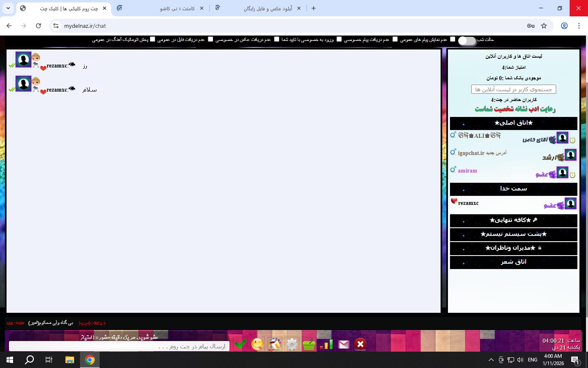This screenshot has height=368, width=588.
Task: Expand the مدیران وناظران room
Action: point(513,248)
